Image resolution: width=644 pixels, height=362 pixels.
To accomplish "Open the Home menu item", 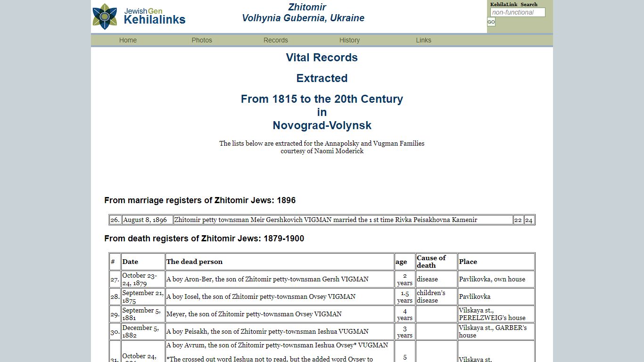I will click(128, 40).
